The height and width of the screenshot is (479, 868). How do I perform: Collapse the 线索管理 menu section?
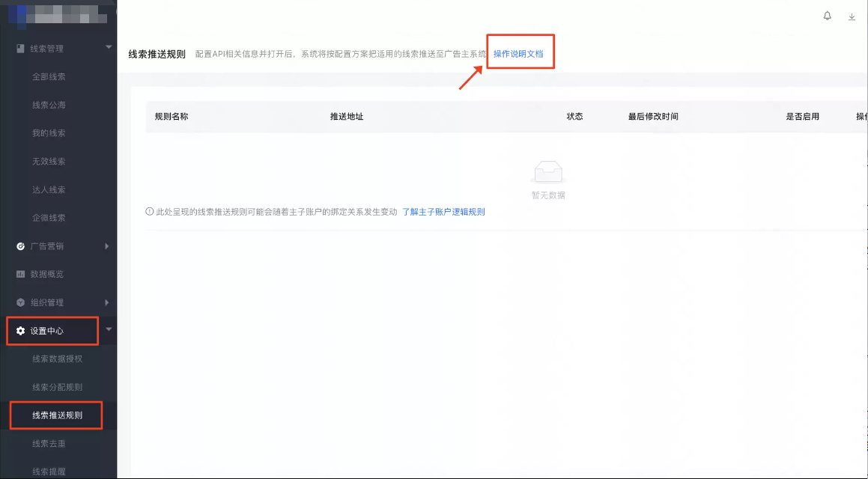106,49
